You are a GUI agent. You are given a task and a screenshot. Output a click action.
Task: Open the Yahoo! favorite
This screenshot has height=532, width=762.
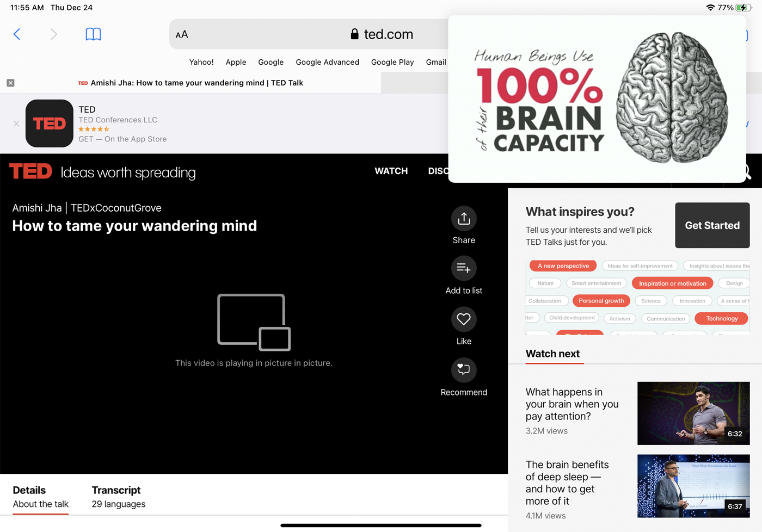point(201,62)
